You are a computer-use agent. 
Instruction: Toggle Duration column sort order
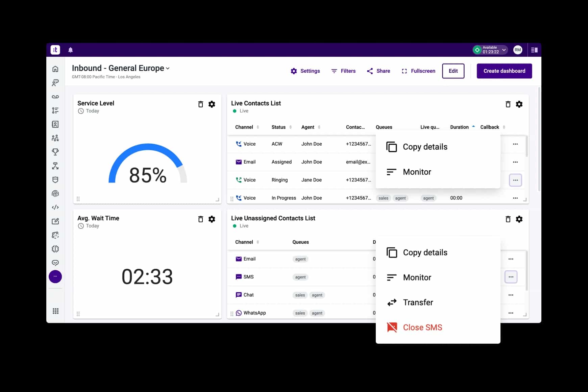[473, 127]
